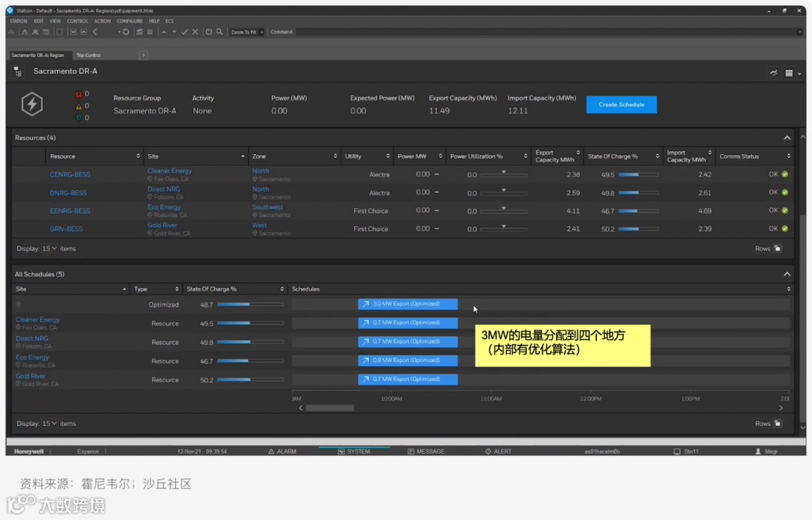Open the CENRG-BESS resource link
Image resolution: width=812 pixels, height=520 pixels.
[70, 175]
